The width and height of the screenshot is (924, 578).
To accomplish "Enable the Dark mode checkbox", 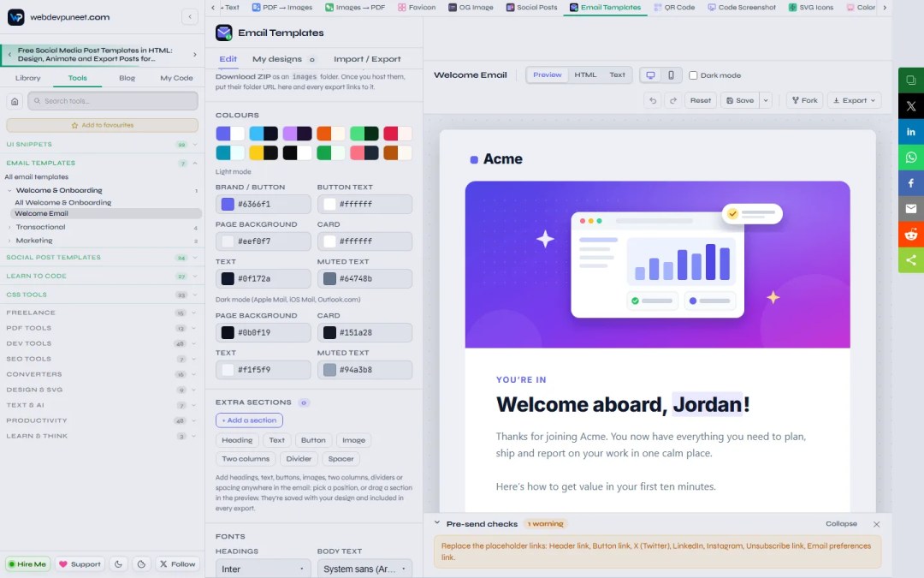I will click(x=693, y=75).
